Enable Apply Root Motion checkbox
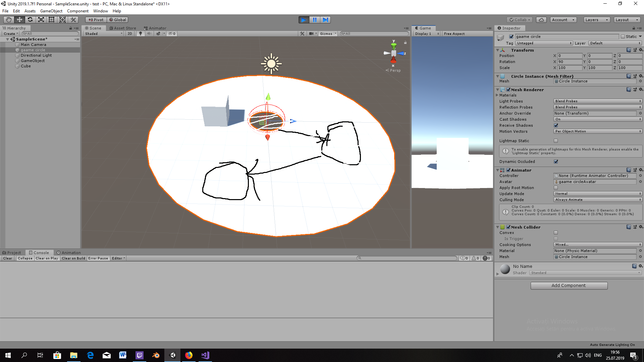Viewport: 644px width, 362px height. (x=556, y=188)
